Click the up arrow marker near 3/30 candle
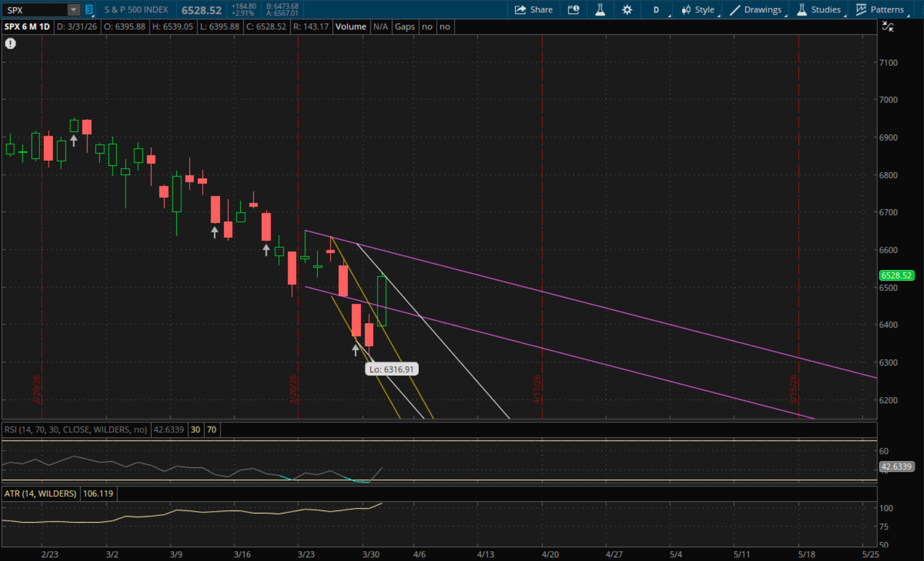 [x=355, y=350]
